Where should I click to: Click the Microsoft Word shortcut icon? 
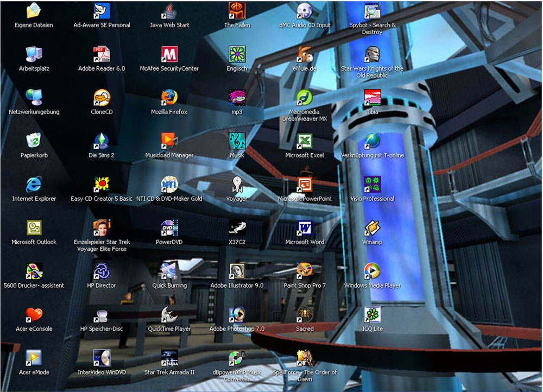tap(305, 228)
